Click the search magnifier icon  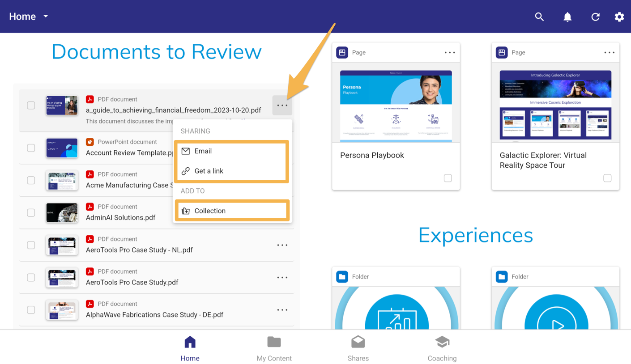point(539,17)
